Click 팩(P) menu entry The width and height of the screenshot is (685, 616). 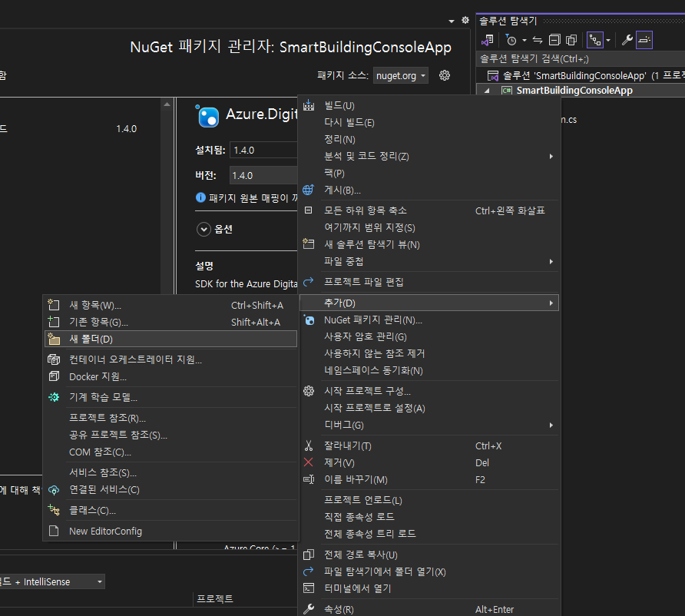click(x=334, y=174)
